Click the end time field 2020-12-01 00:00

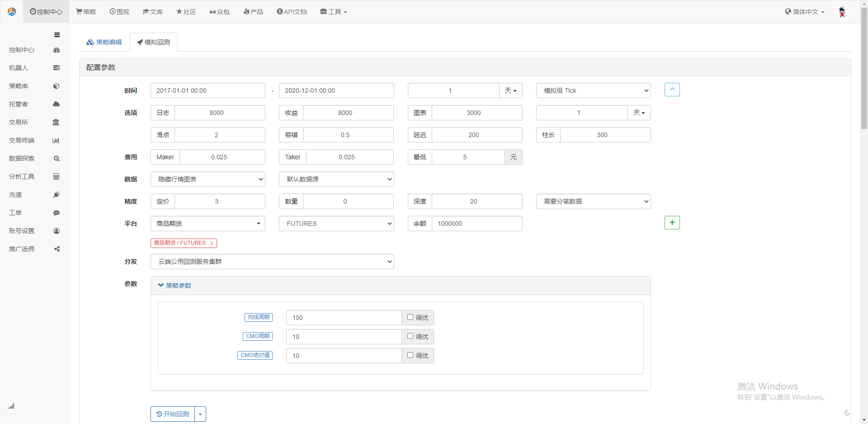click(336, 91)
